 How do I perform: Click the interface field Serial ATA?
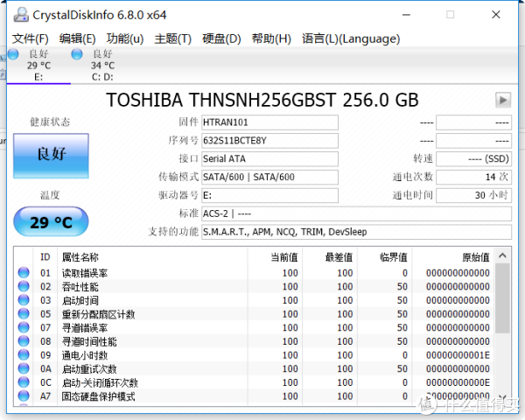pos(269,158)
